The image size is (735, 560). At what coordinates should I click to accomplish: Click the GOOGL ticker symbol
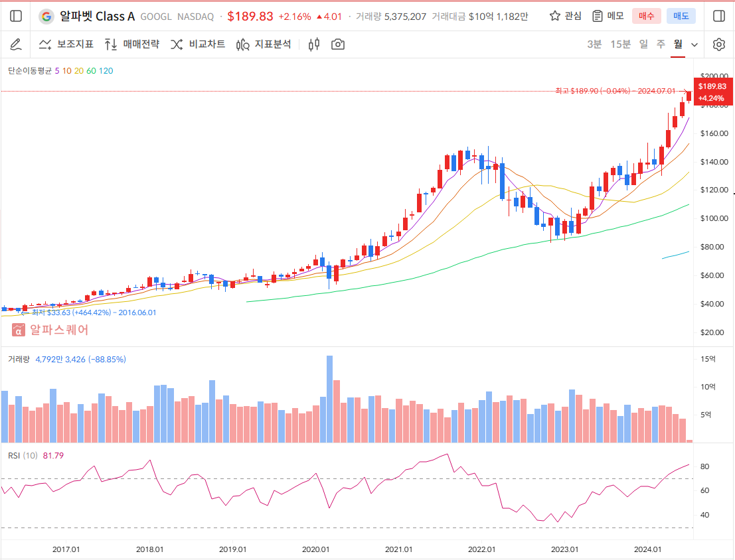(156, 17)
